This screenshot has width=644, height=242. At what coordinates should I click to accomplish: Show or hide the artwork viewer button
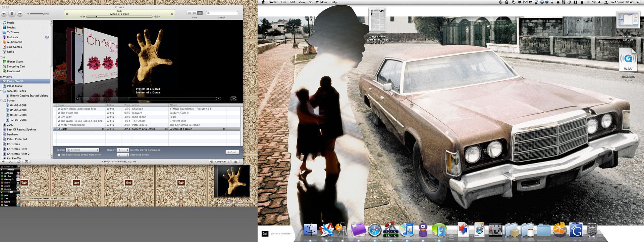pyautogui.click(x=26, y=162)
